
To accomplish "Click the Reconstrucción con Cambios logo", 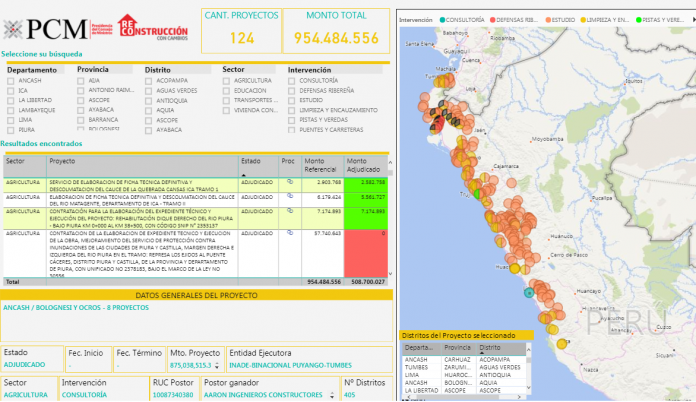I will pos(153,25).
